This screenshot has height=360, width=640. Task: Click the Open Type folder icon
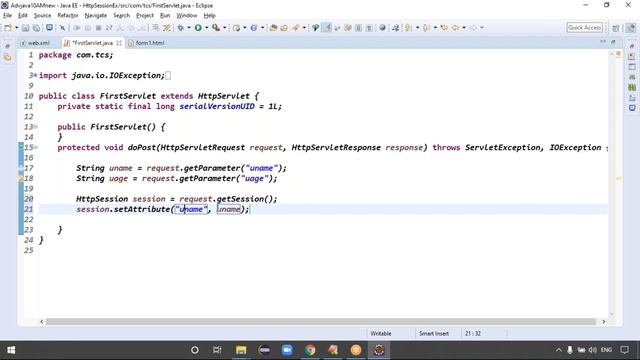[273, 28]
